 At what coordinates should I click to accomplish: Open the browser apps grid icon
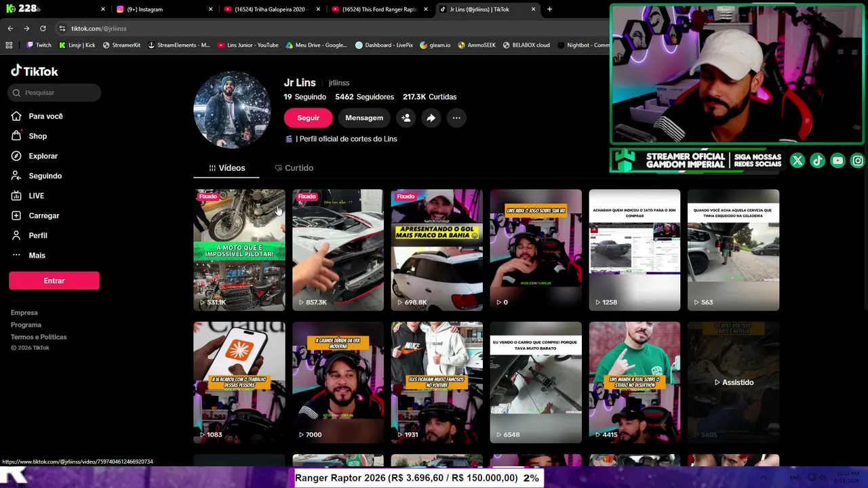click(9, 45)
